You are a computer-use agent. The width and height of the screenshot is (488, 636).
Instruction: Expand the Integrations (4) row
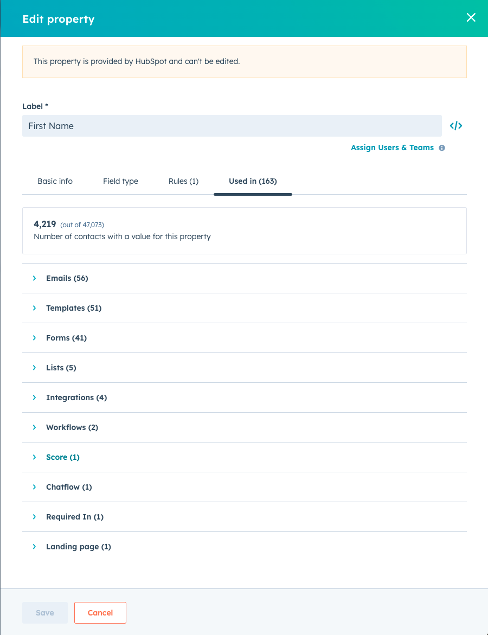244,398
